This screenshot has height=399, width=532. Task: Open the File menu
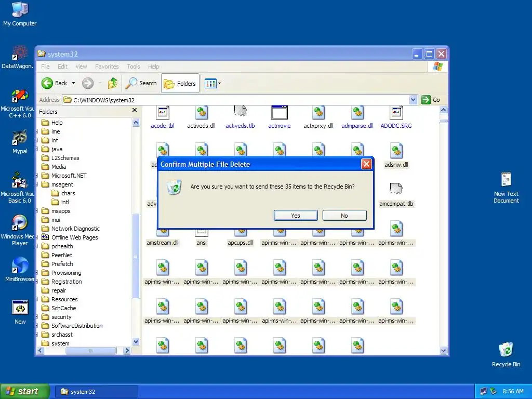(x=45, y=66)
